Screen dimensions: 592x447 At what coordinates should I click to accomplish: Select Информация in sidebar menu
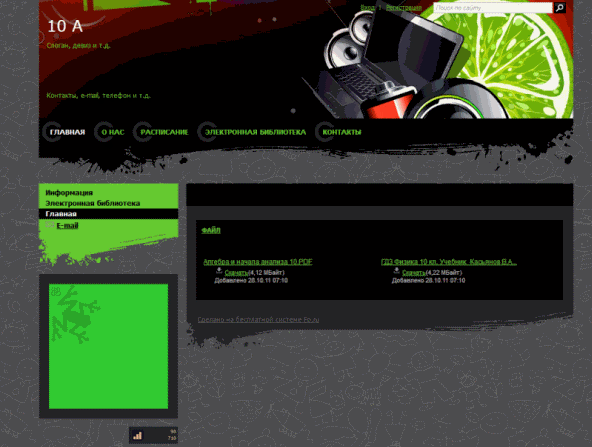69,193
